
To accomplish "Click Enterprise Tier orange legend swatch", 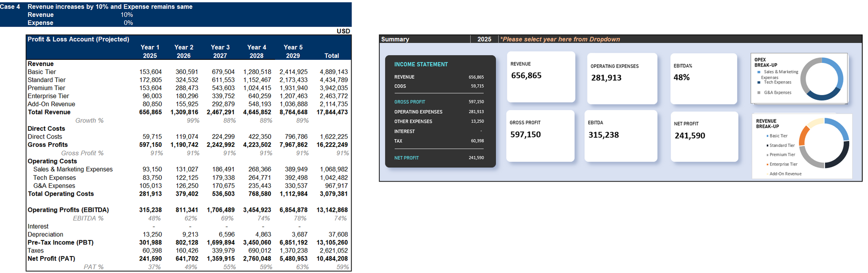I will [767, 165].
